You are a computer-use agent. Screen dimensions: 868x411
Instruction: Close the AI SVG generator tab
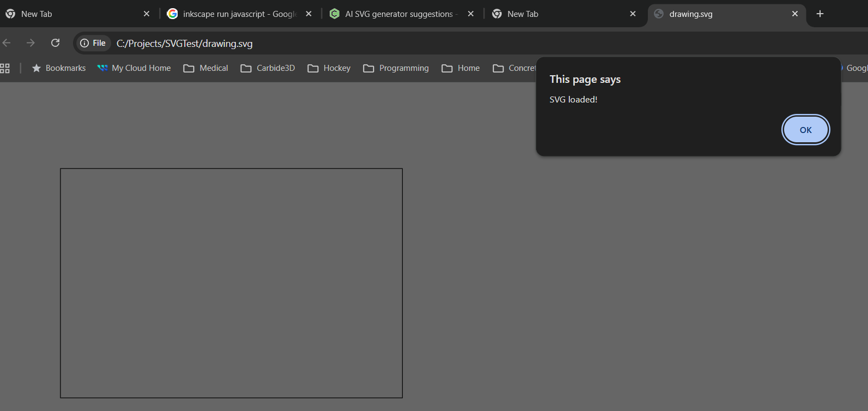pyautogui.click(x=471, y=14)
